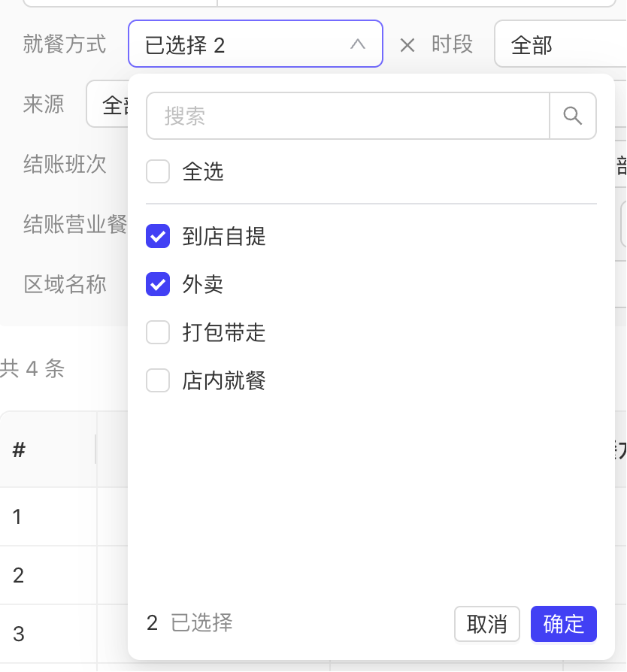Open the 就餐方式 dropdown showing 已选择 2
This screenshot has height=672, width=627.
coord(241,45)
